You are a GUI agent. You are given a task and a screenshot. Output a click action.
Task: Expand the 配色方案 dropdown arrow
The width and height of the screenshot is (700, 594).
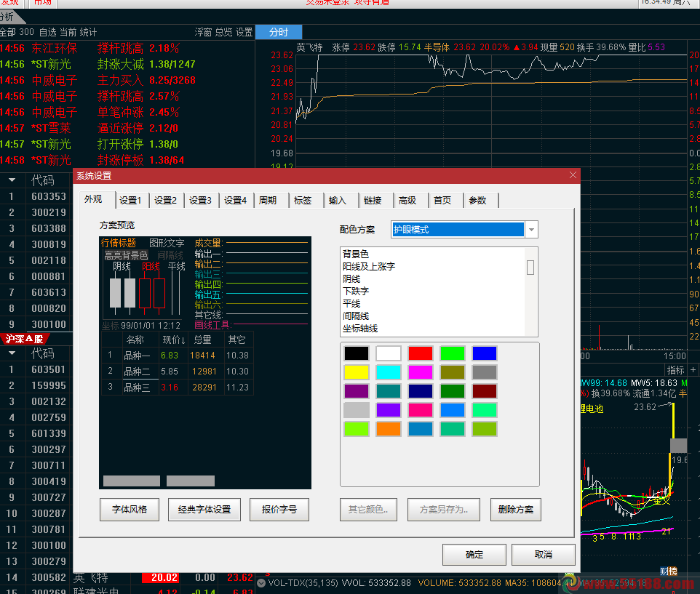[531, 230]
